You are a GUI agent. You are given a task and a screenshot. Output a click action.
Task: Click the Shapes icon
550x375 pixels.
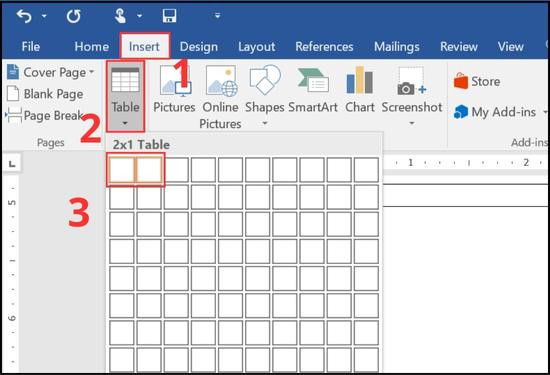[x=265, y=80]
